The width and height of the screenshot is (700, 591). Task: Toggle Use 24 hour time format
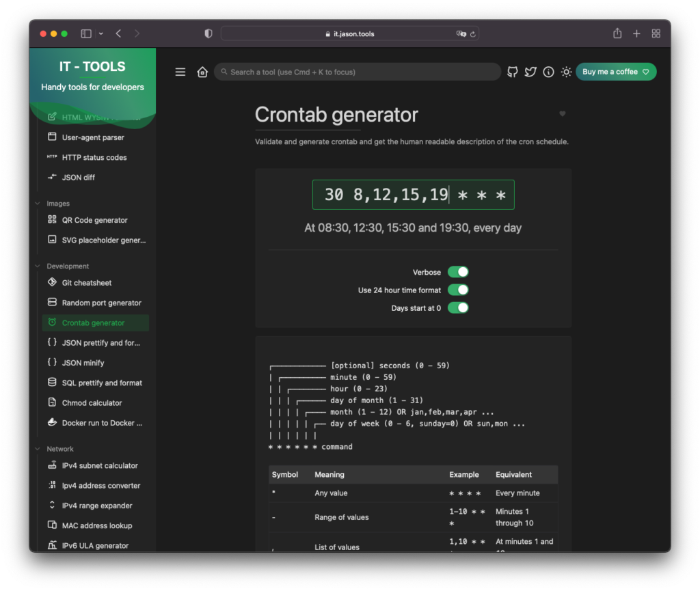(x=458, y=290)
